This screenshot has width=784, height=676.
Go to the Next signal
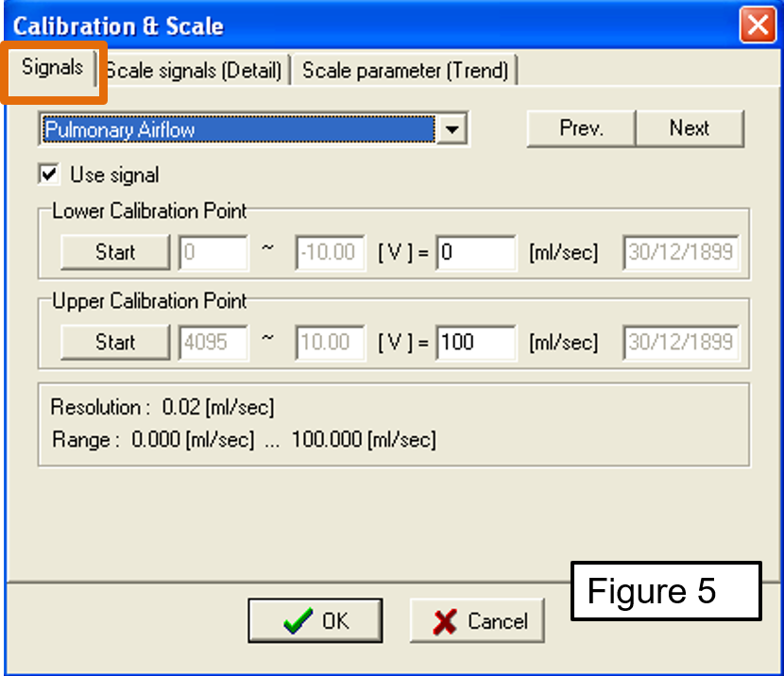point(690,129)
